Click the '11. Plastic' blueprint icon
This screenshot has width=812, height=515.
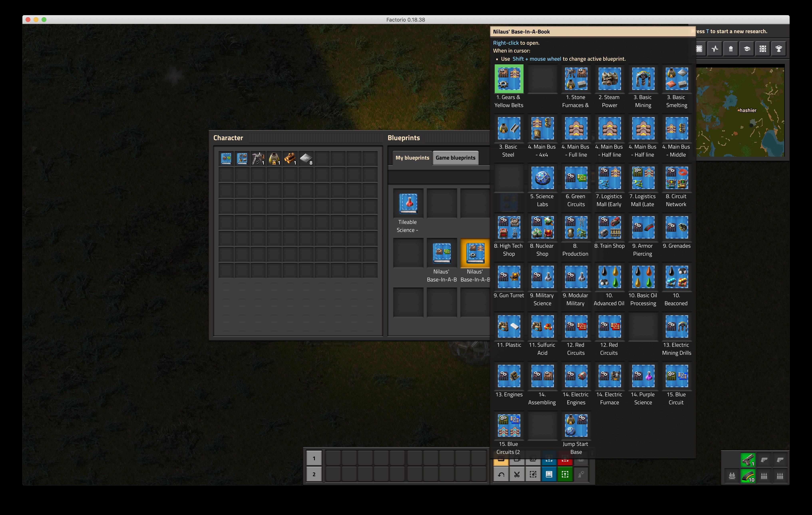coord(509,327)
